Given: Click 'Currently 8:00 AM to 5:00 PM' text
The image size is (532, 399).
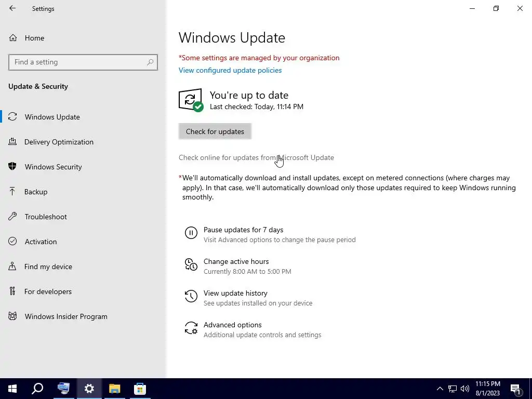Looking at the screenshot, I should click(247, 271).
